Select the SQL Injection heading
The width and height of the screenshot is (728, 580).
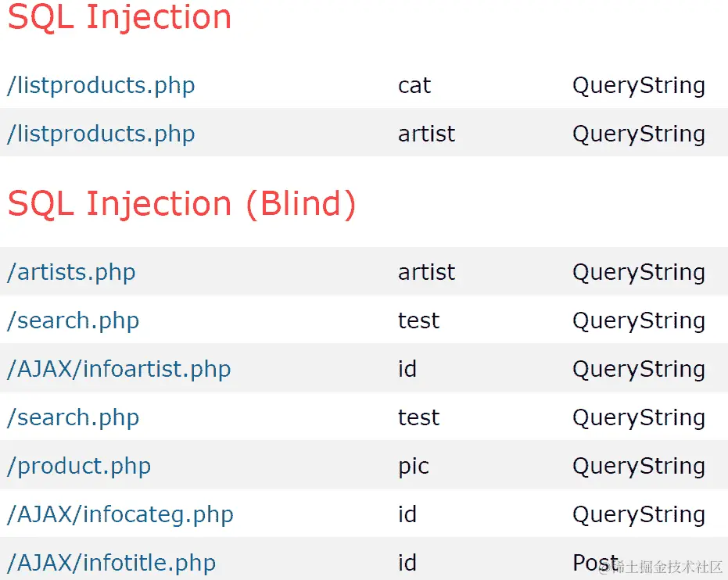click(x=120, y=18)
